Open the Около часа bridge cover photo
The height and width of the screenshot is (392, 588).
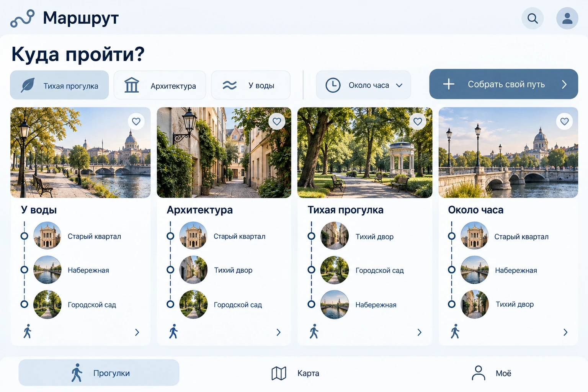[x=508, y=152]
